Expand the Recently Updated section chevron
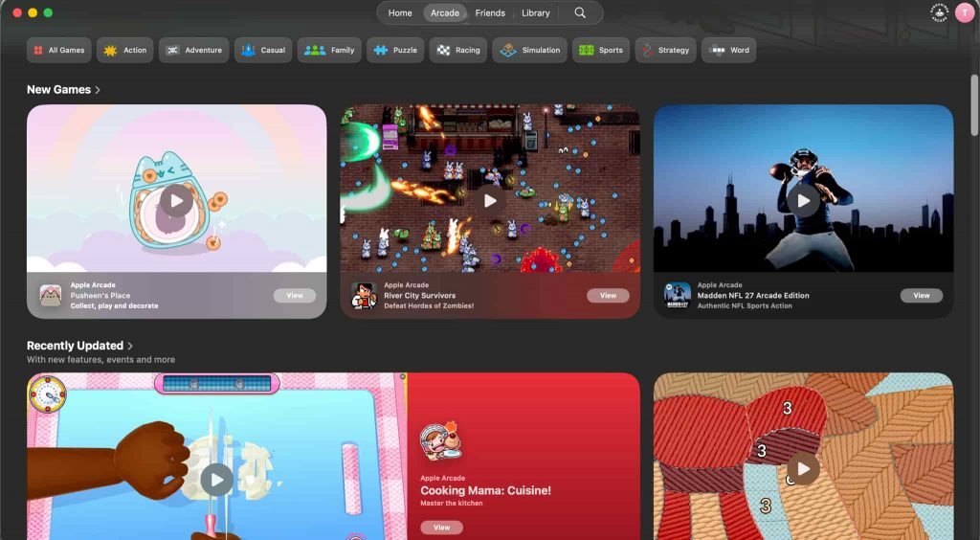The width and height of the screenshot is (980, 540). point(130,346)
